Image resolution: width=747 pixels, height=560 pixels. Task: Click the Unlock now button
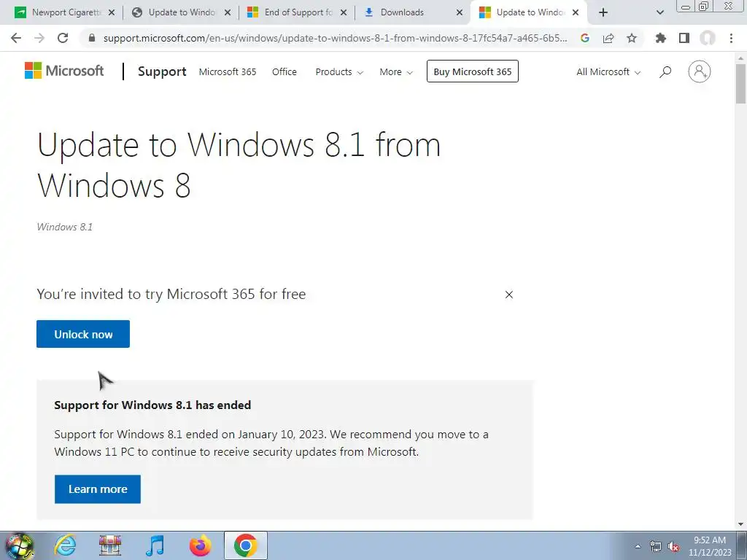tap(83, 334)
